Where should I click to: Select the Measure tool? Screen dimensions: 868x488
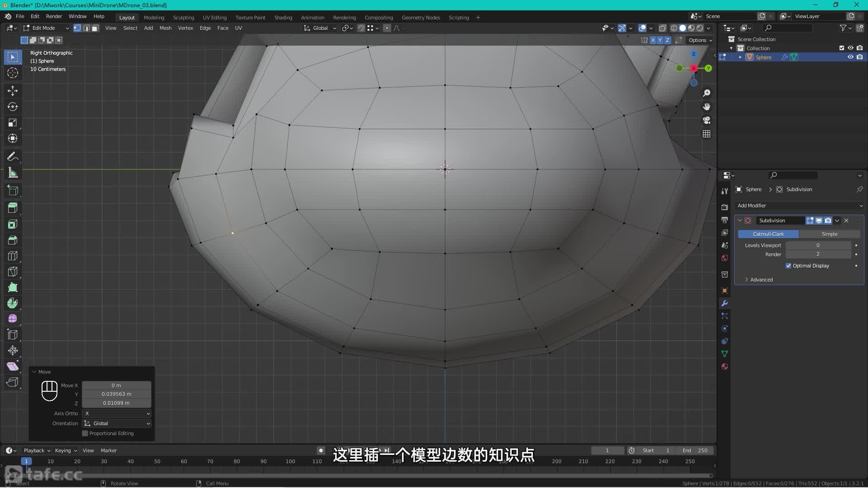(13, 173)
